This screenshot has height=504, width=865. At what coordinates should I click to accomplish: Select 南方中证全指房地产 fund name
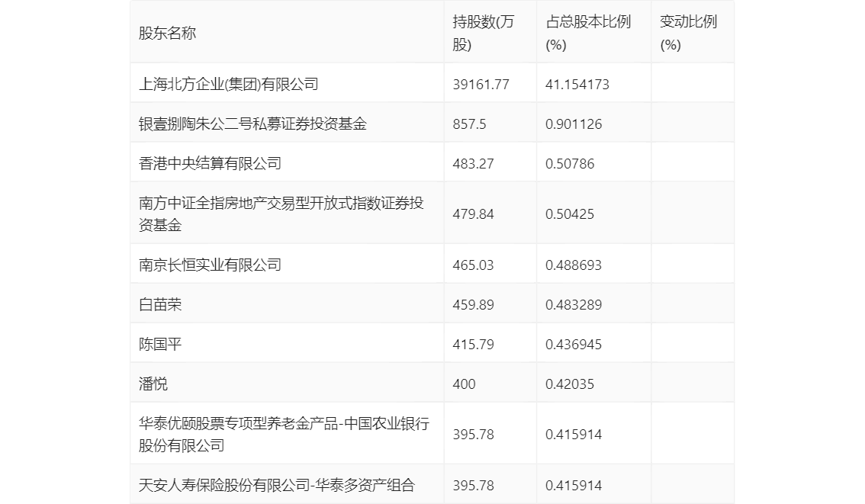point(281,214)
